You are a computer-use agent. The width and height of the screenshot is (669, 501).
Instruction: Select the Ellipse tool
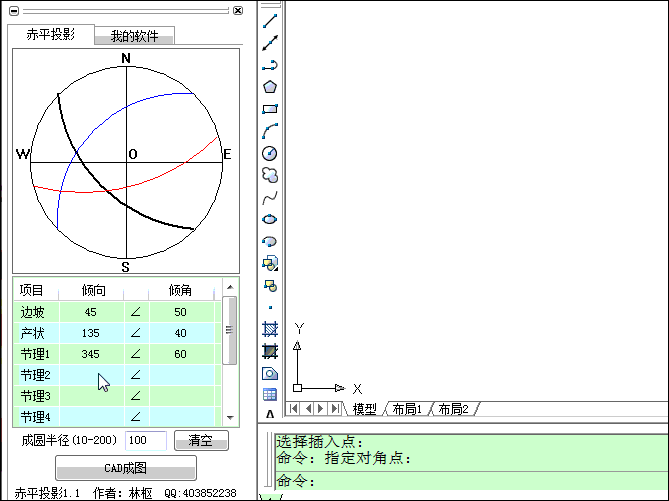[x=270, y=219]
